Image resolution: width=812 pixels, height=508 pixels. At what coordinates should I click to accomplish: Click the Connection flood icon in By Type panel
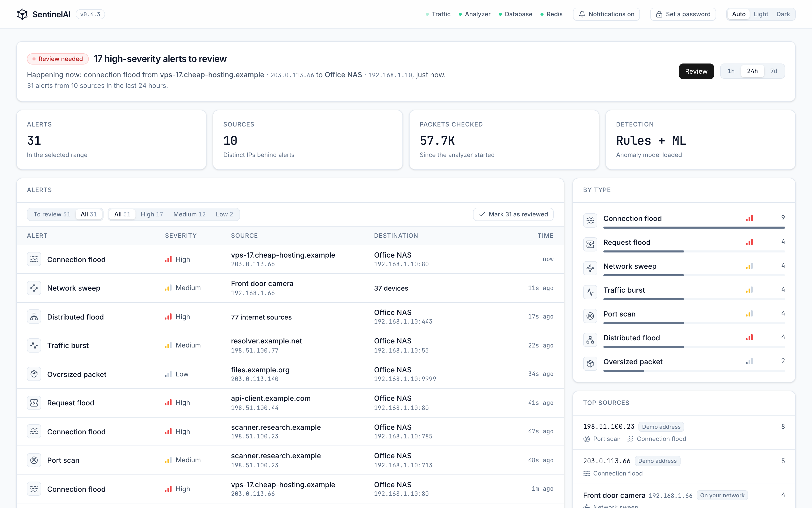(x=590, y=220)
